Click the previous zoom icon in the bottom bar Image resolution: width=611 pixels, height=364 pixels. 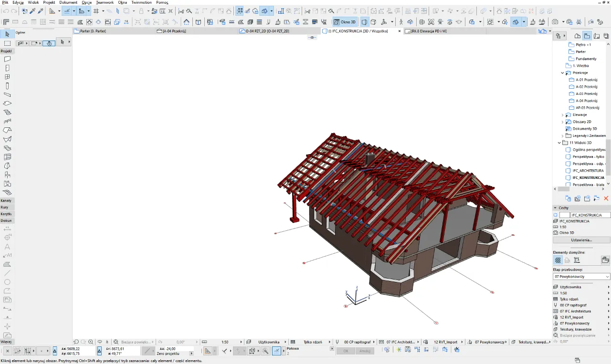click(x=76, y=342)
